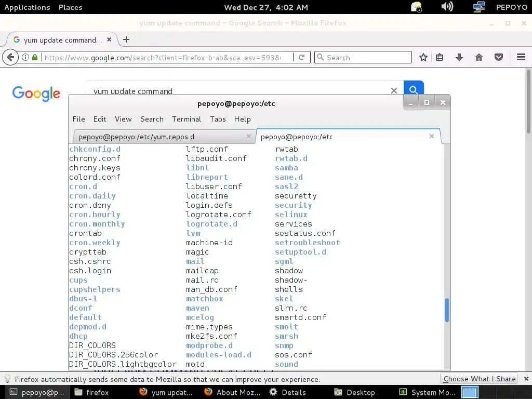
Task: Click the Firefox back arrow button
Action: tap(10, 57)
